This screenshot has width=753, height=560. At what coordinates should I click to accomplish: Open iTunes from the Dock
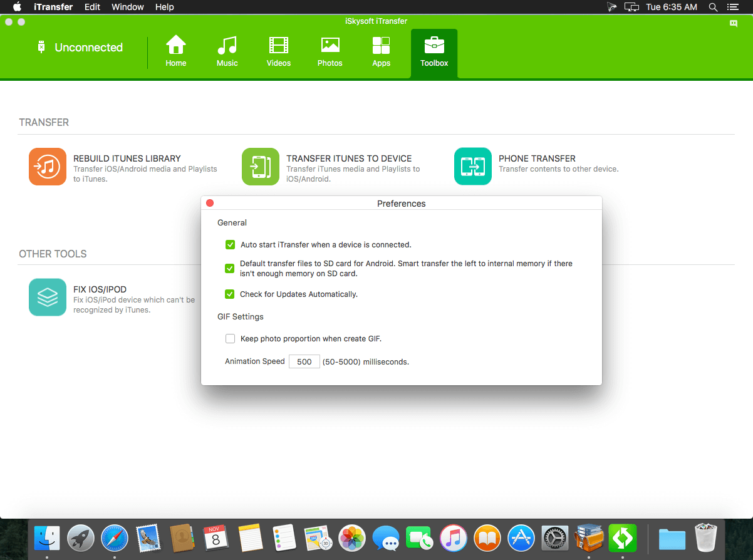click(454, 538)
